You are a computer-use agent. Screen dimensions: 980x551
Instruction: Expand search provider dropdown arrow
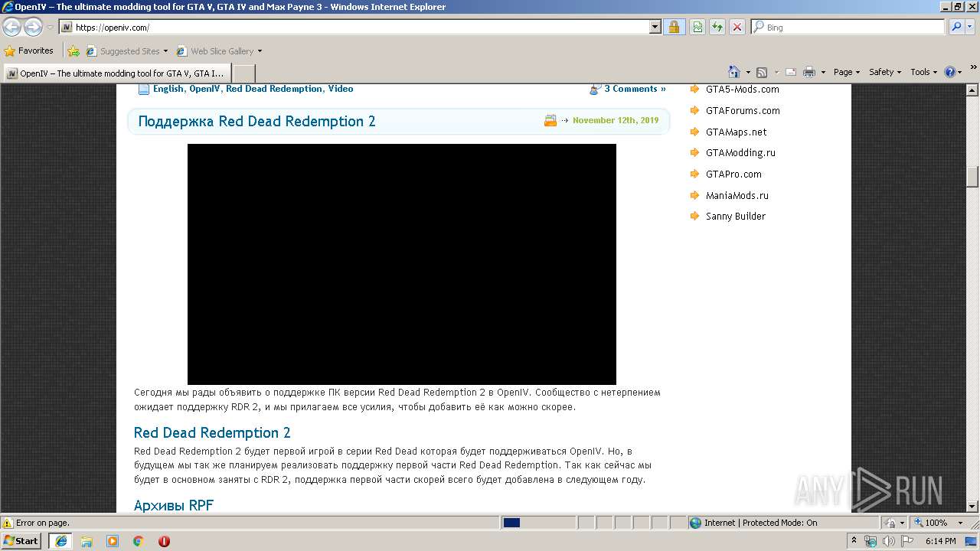(x=971, y=27)
